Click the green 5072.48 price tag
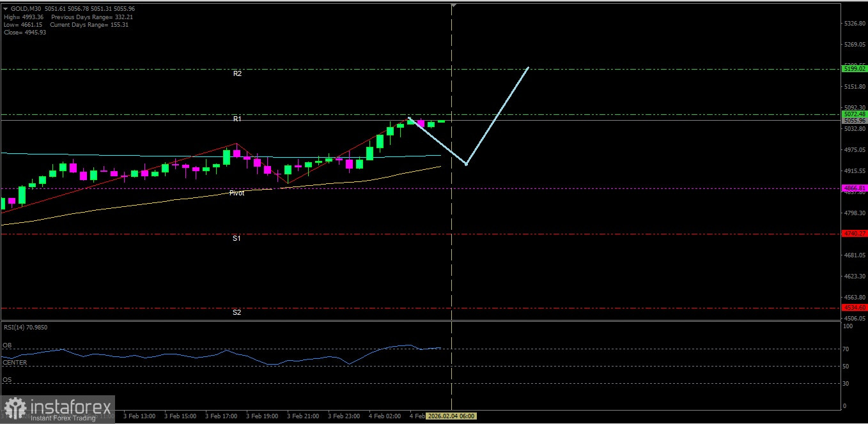 (x=854, y=114)
